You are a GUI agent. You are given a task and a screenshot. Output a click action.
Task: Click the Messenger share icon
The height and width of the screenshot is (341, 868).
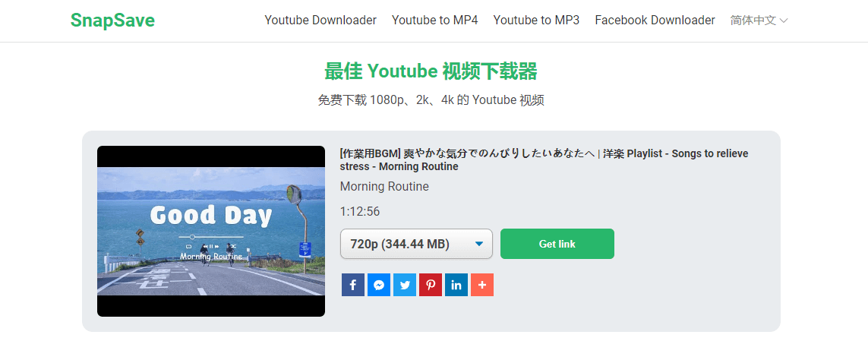pyautogui.click(x=379, y=285)
